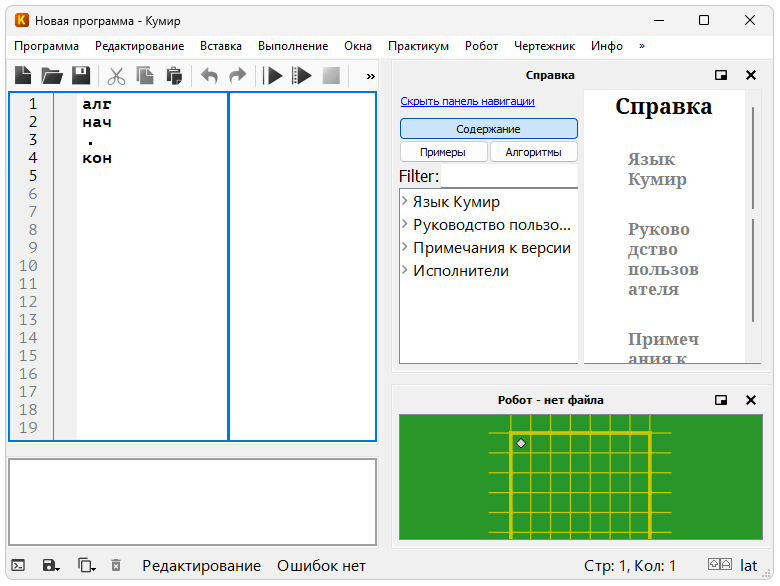
Task: Click the save output icon in status bar
Action: click(x=51, y=565)
